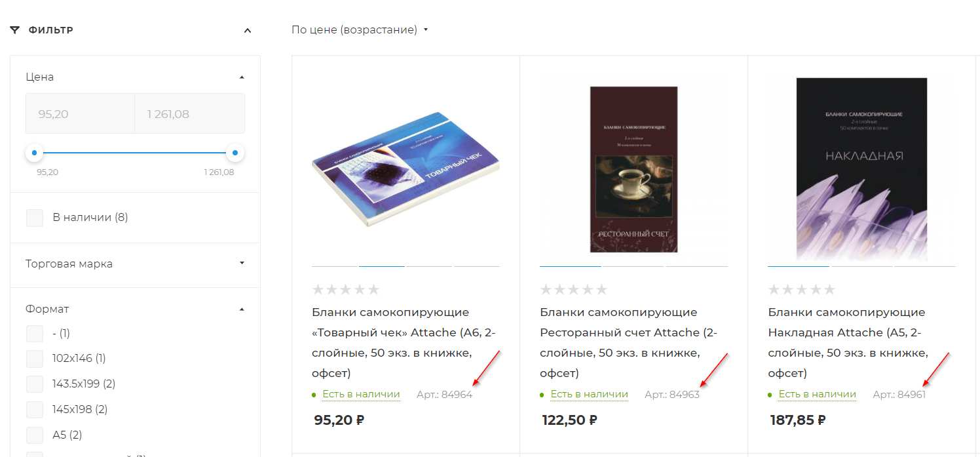Collapse the Цена section arrow
Screen dimensions: 980x457
(242, 77)
